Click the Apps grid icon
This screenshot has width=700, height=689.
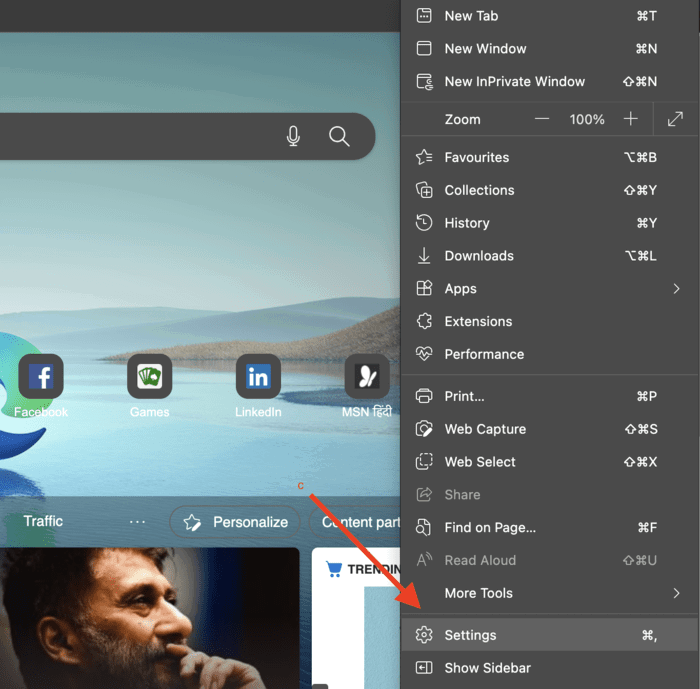(x=424, y=288)
